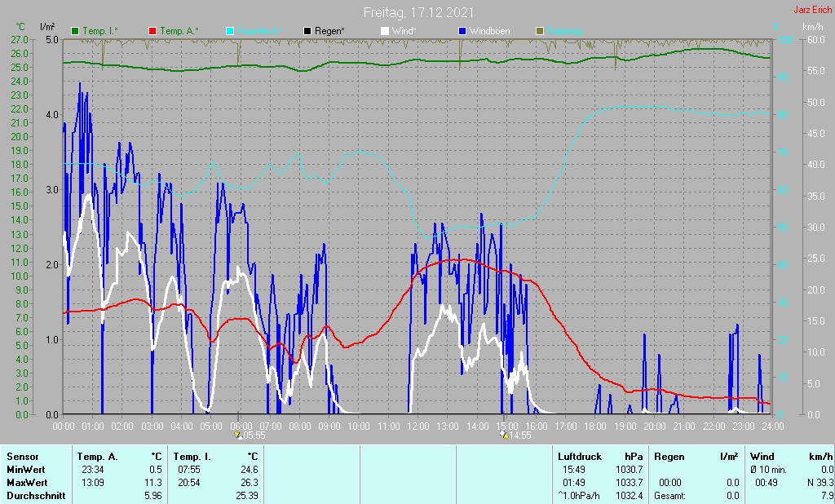Click the Freitag, 17.12.2021 title
The image size is (835, 504).
coord(418,12)
